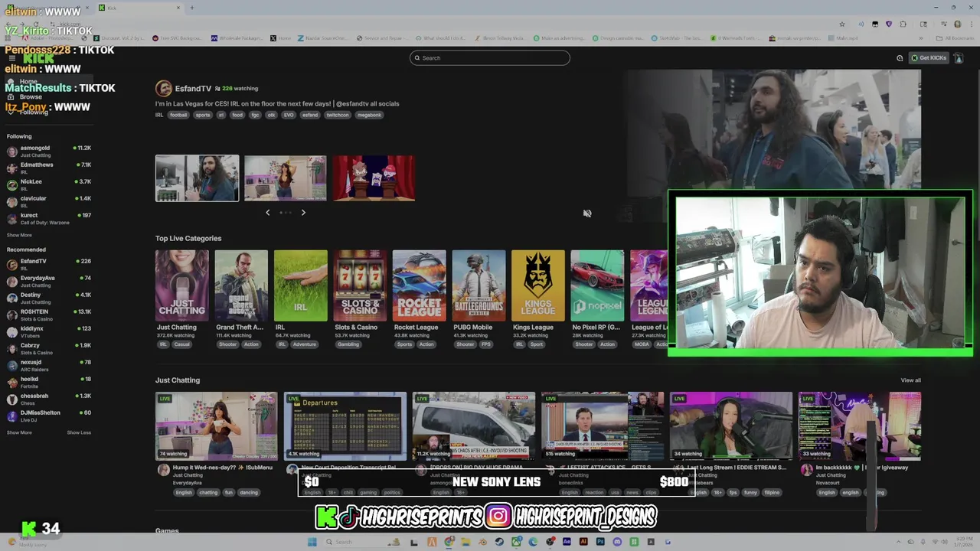This screenshot has height=551, width=980.
Task: Select the third featured thumbnail with red background
Action: 374,178
